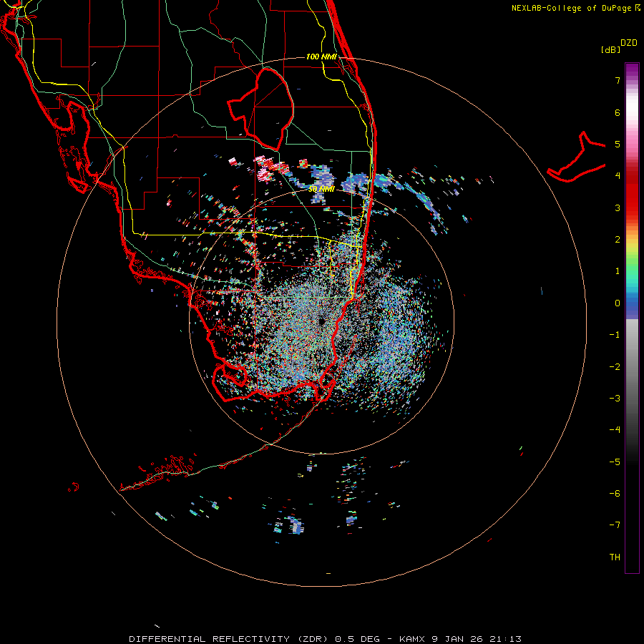Click the positive 3 scale tick label
The width and height of the screenshot is (644, 644).
[618, 208]
